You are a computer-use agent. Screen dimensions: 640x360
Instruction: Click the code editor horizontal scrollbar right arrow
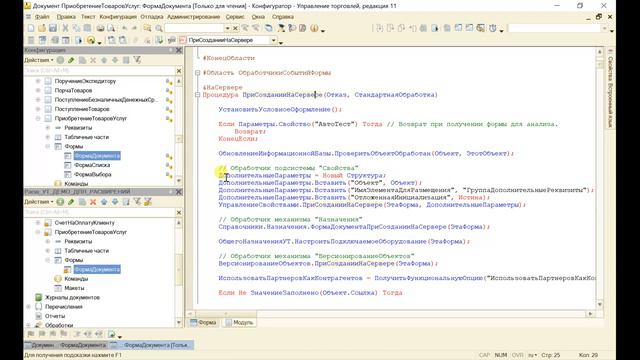[x=590, y=314]
